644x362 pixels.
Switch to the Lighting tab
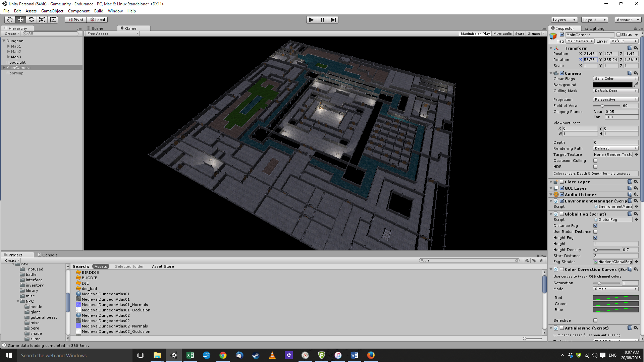click(x=594, y=28)
